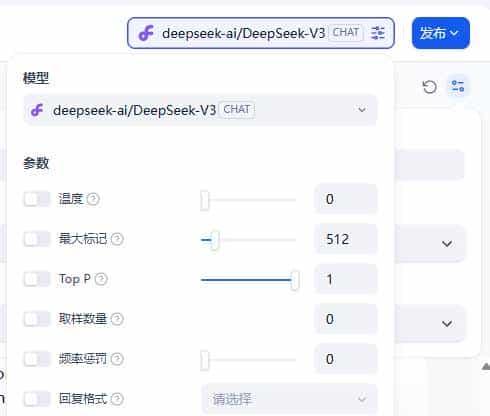Click the 最大标记 value field showing 512
This screenshot has width=490, height=416.
pos(346,239)
